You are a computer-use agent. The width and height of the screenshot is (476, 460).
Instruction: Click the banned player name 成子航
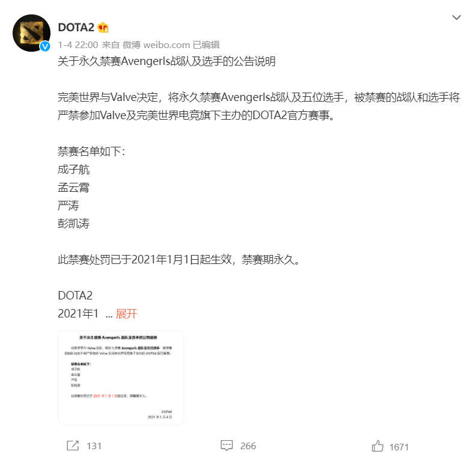73,170
